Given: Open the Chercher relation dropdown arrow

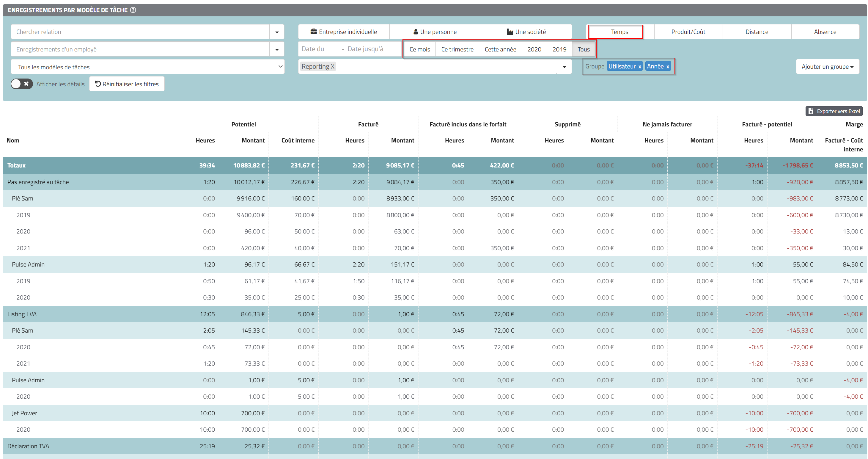Looking at the screenshot, I should tap(277, 32).
